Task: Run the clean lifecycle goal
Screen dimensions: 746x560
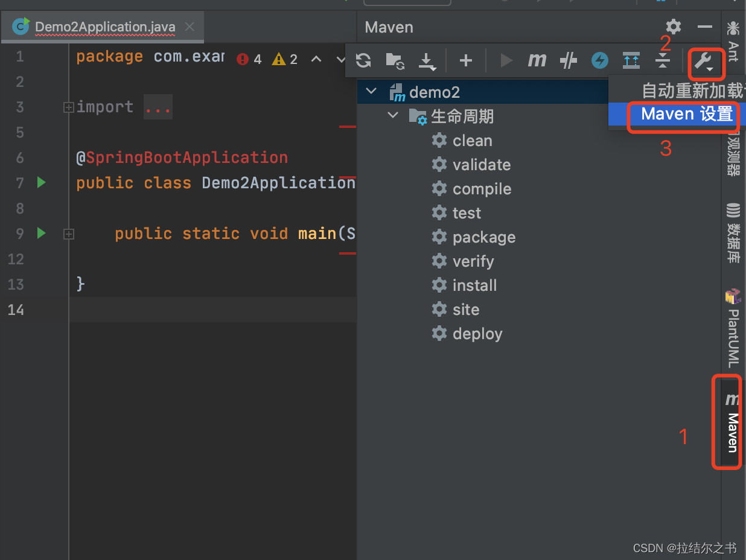Action: click(472, 140)
